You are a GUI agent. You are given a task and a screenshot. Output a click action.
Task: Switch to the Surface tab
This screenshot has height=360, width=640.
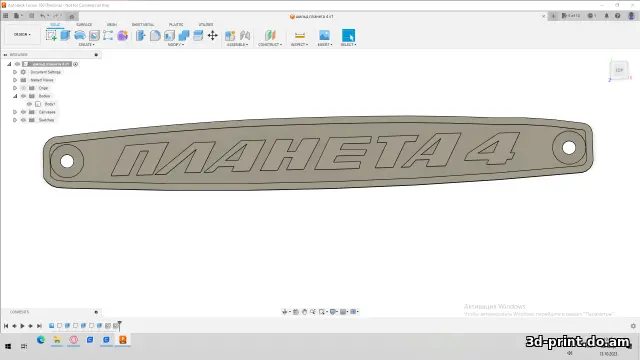tap(84, 24)
